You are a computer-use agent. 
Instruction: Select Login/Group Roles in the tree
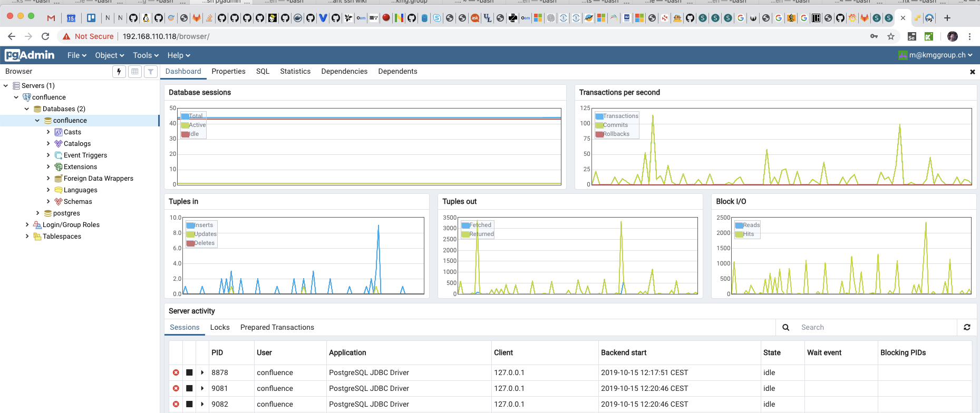[71, 225]
